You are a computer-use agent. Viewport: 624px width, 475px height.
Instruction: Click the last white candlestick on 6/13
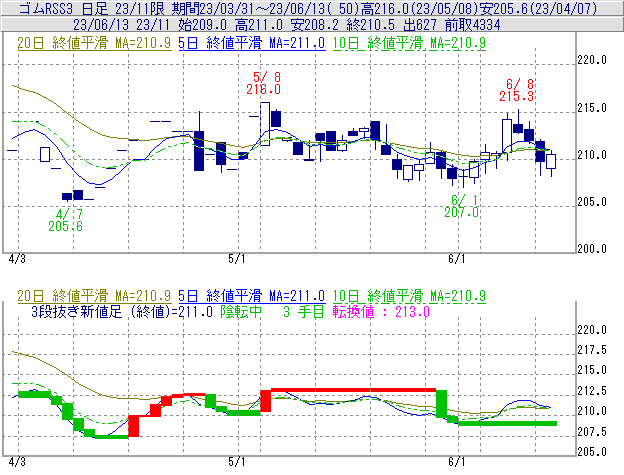[x=551, y=162]
